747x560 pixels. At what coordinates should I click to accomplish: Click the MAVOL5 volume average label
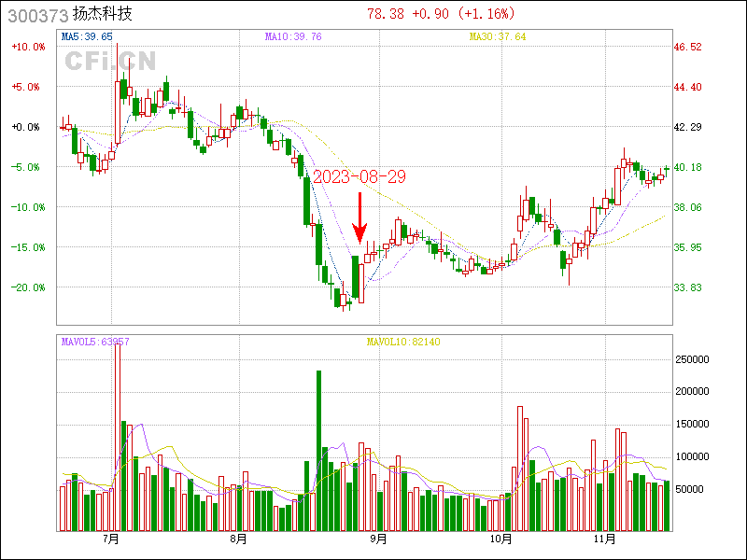(94, 343)
